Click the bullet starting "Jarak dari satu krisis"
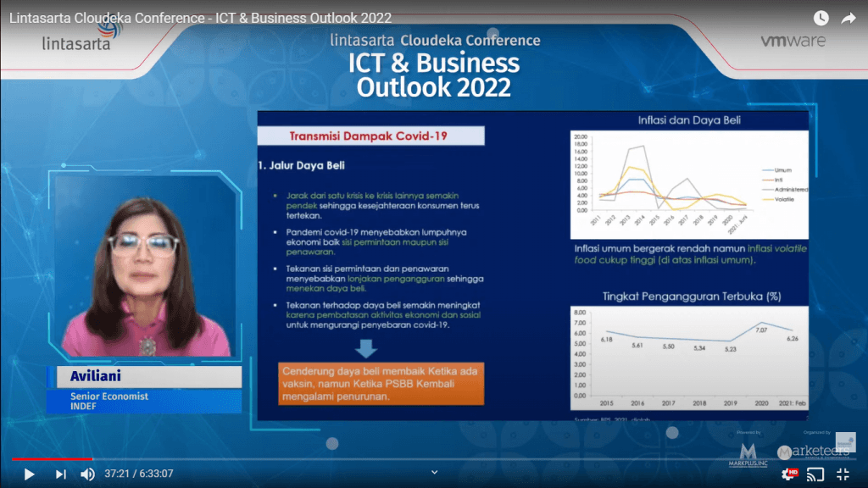This screenshot has width=868, height=488. [x=382, y=206]
